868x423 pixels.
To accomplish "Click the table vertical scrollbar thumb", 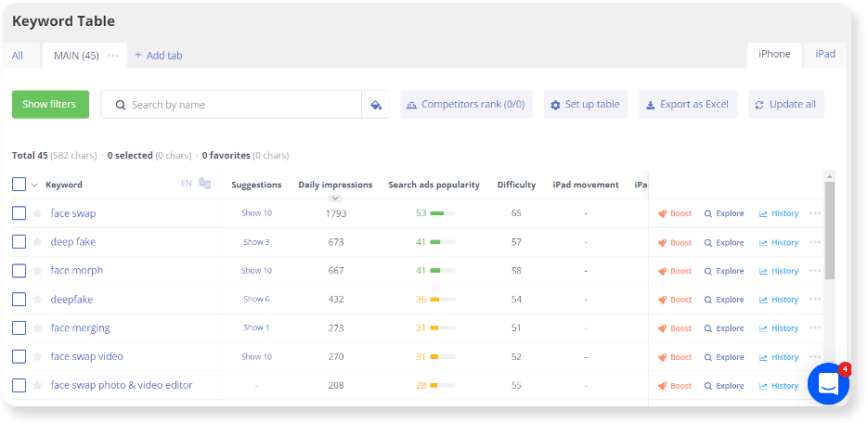I will tap(829, 231).
